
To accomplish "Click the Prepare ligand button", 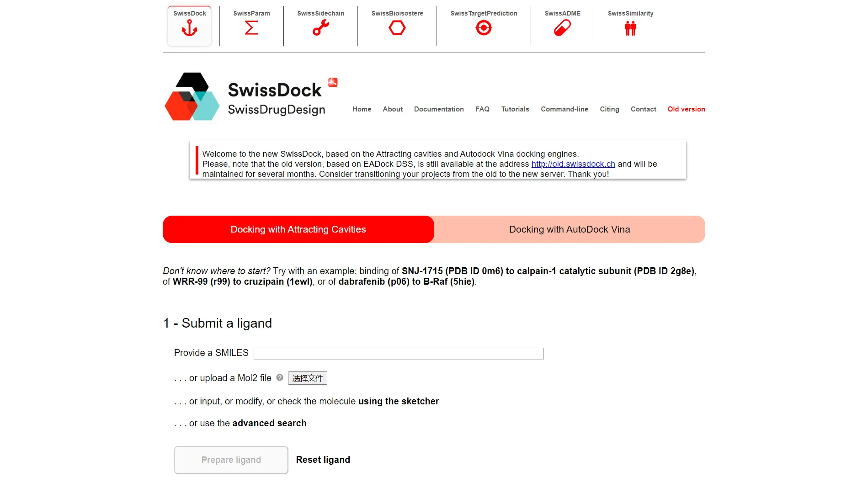I will 231,460.
